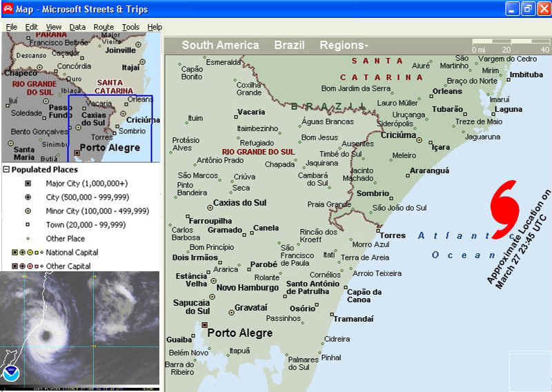Image resolution: width=552 pixels, height=392 pixels.
Task: Click the Bom Jesus place label
Action: (319, 137)
